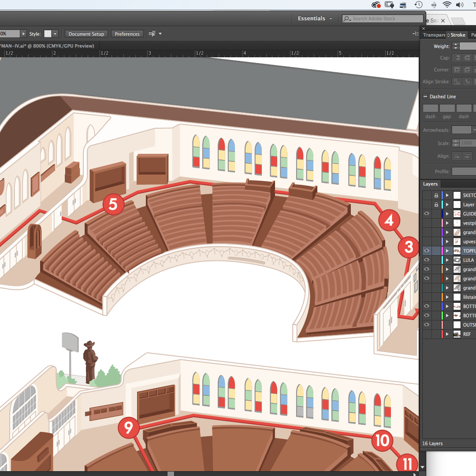Open the battery status menu bar icon

[x=389, y=4]
